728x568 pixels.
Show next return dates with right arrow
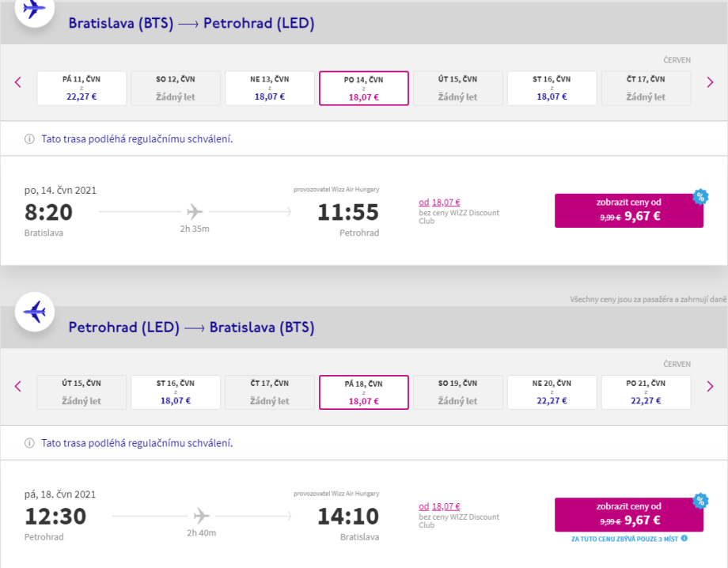(x=710, y=386)
